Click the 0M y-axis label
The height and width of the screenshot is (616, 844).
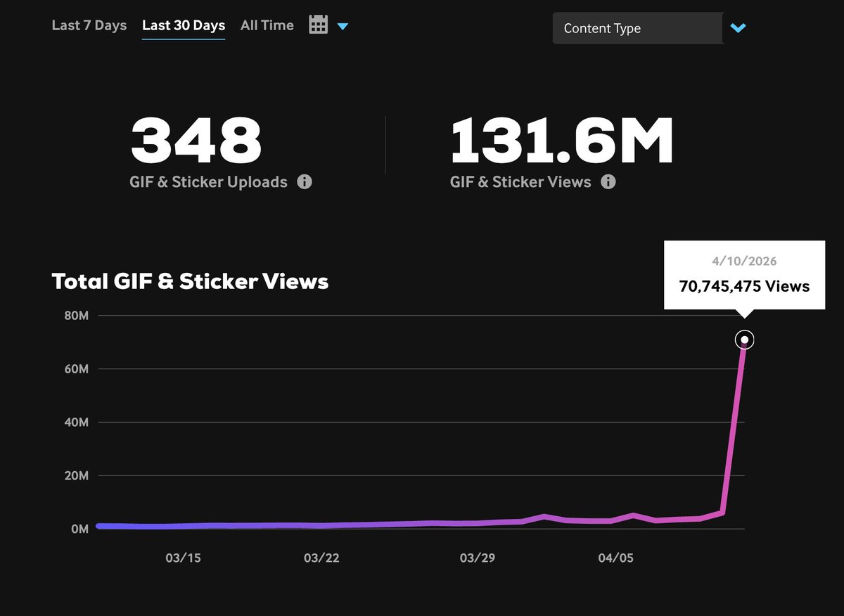(79, 529)
